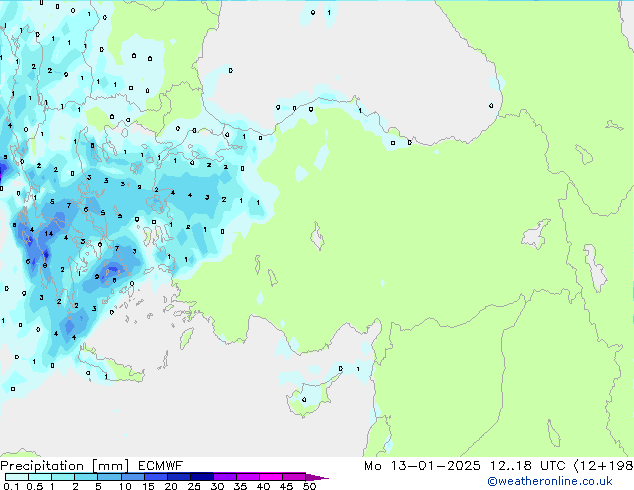Pick the 2 to 5 mm legend swatch

(x=88, y=477)
